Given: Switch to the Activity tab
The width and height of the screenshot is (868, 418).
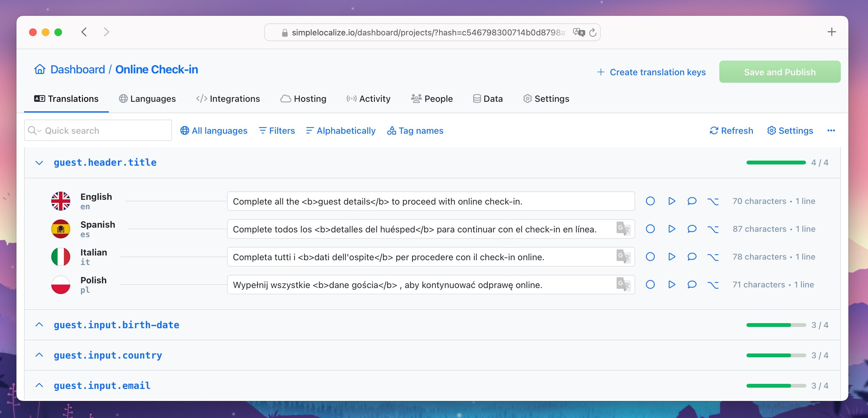Looking at the screenshot, I should click(368, 99).
